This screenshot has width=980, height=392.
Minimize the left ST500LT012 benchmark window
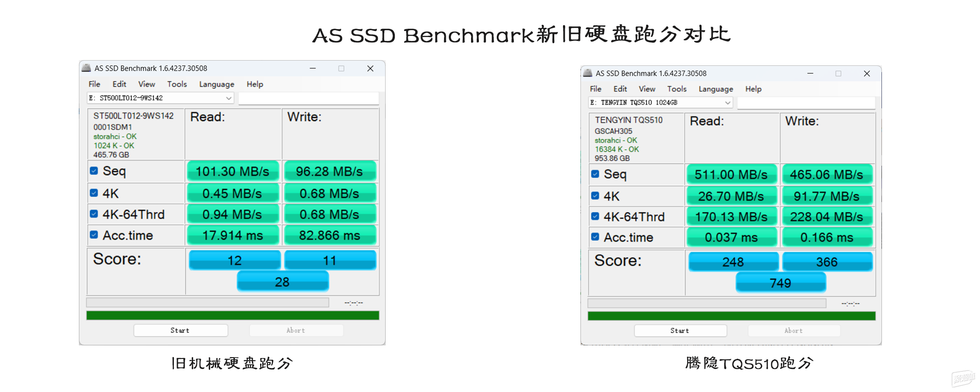(313, 68)
